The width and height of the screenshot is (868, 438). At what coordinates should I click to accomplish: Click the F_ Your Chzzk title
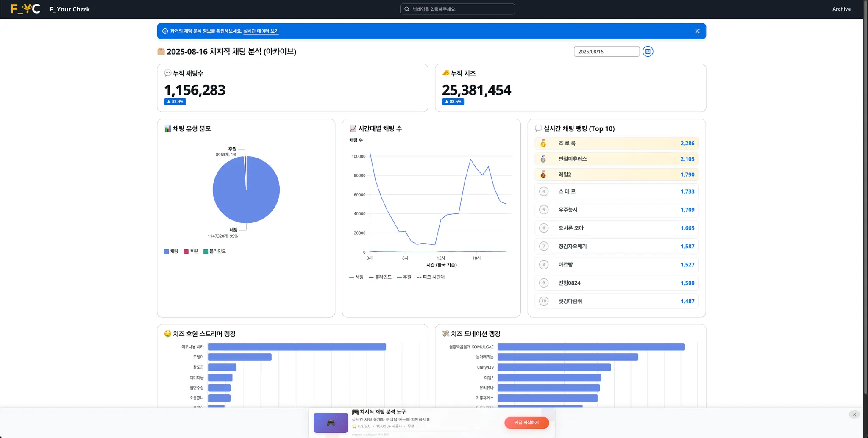tap(70, 9)
